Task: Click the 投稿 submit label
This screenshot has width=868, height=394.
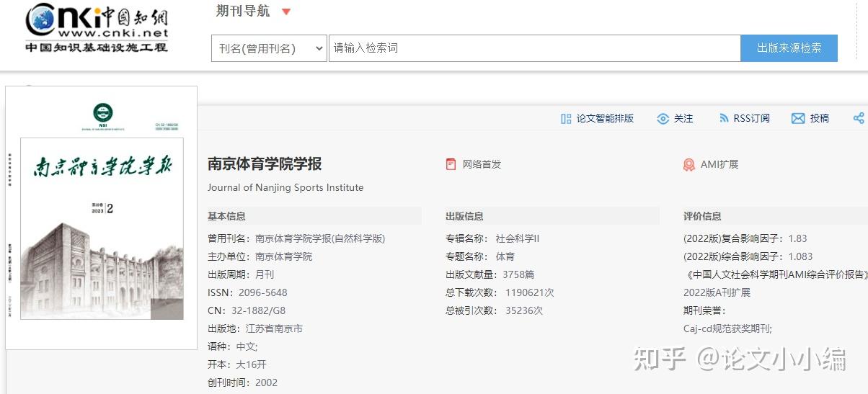Action: 820,119
